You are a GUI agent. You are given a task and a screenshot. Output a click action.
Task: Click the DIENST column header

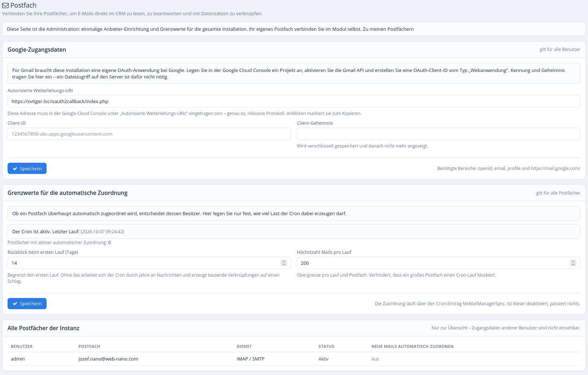244,346
